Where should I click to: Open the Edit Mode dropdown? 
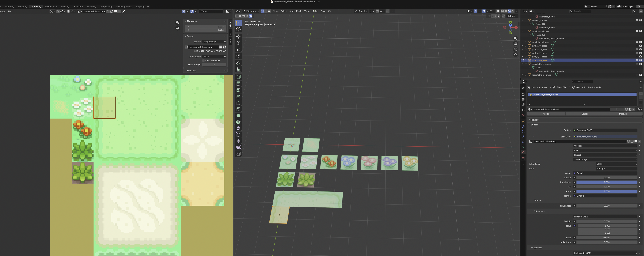pyautogui.click(x=251, y=11)
